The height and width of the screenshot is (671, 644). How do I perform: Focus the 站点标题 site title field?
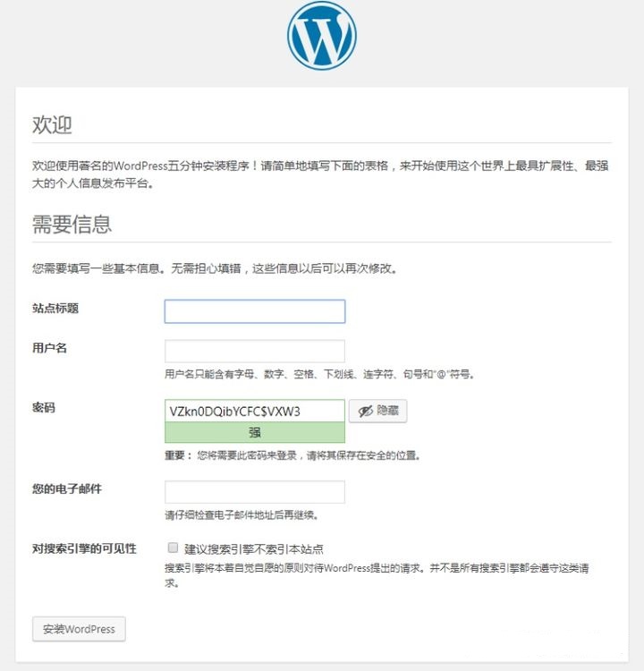(x=255, y=311)
